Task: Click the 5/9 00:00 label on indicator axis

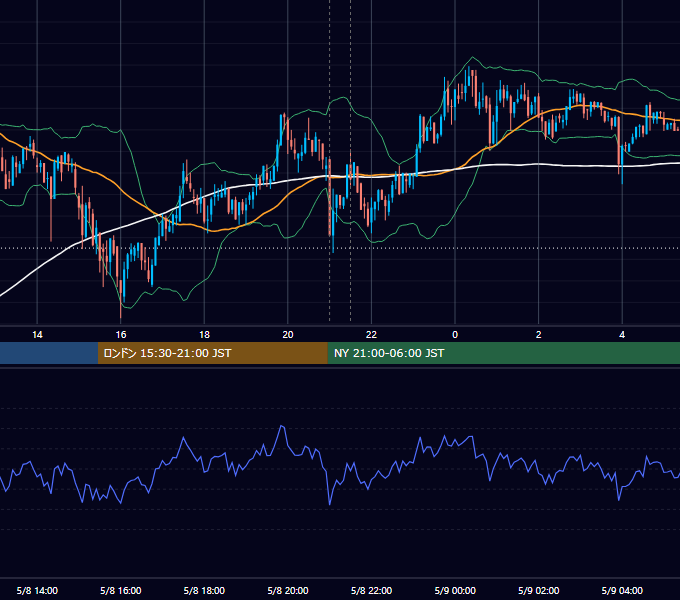Action: coord(455,590)
